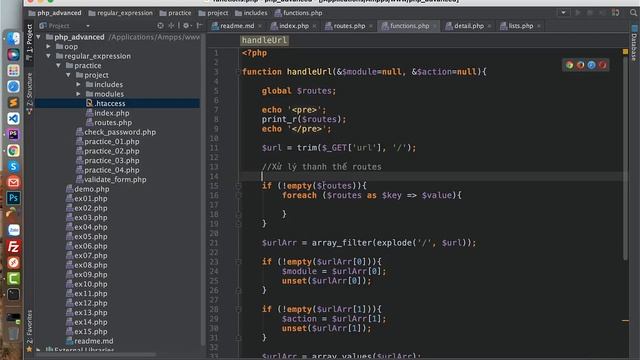640x360 pixels.
Task: Click the handleUrl breadcrumb label
Action: pyautogui.click(x=264, y=40)
